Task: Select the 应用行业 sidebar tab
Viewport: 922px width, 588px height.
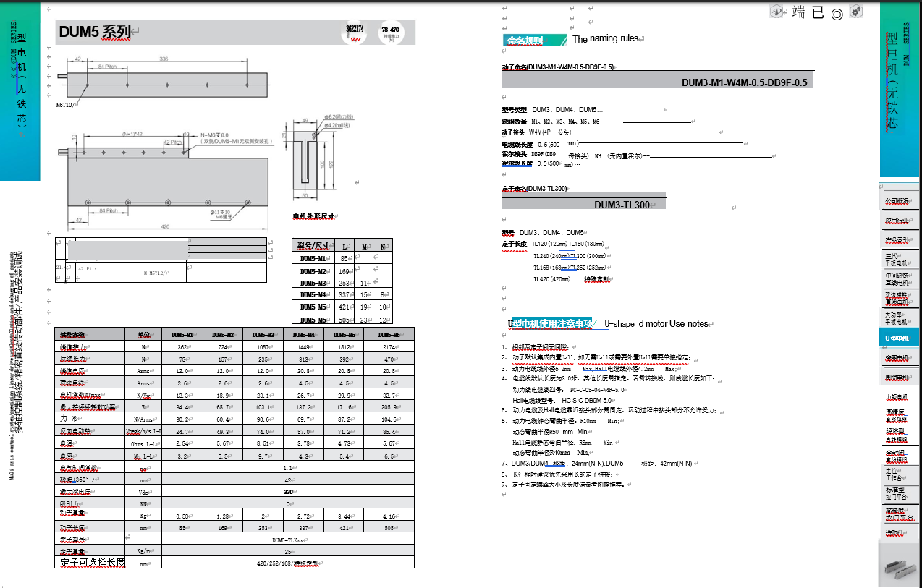Action: click(x=898, y=221)
